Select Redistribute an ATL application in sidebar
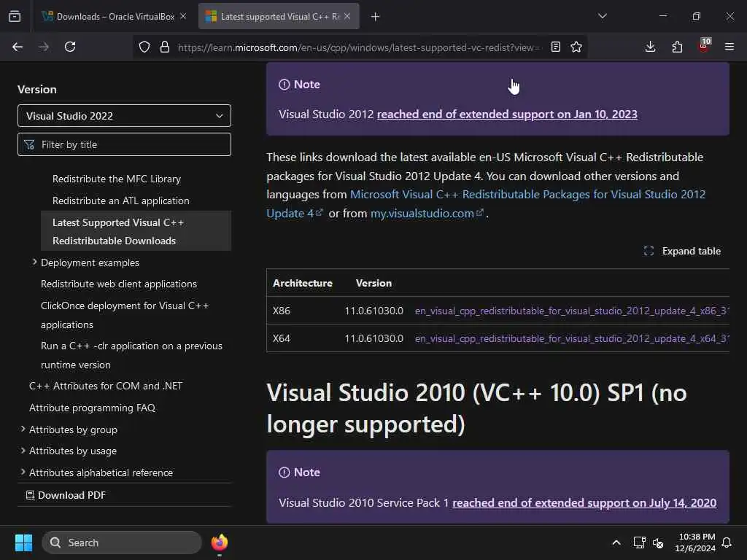The height and width of the screenshot is (560, 747). click(120, 201)
